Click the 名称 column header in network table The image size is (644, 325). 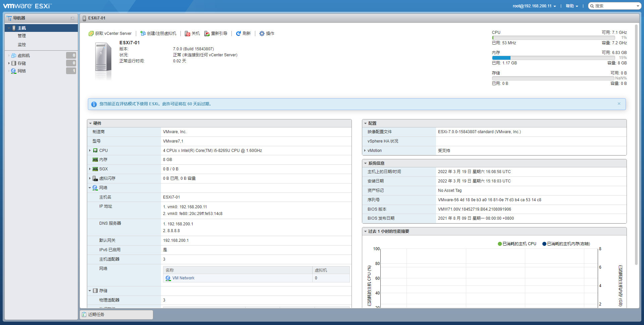tap(238, 270)
